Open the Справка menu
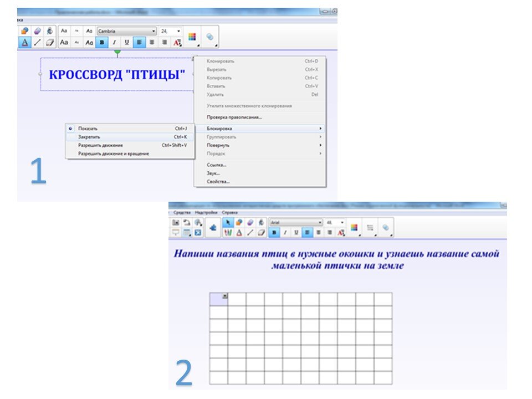Image resolution: width=532 pixels, height=399 pixels. click(229, 212)
